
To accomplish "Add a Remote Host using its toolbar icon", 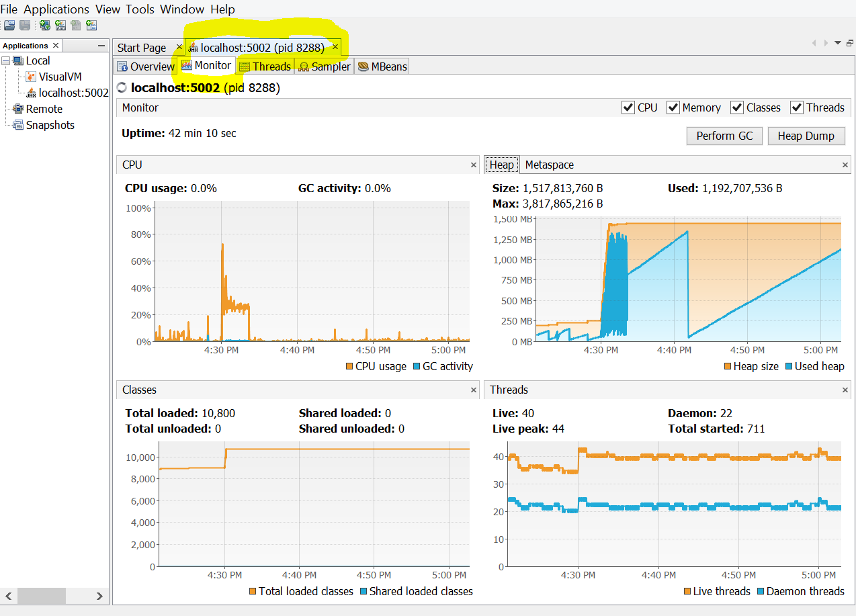I will (x=44, y=25).
